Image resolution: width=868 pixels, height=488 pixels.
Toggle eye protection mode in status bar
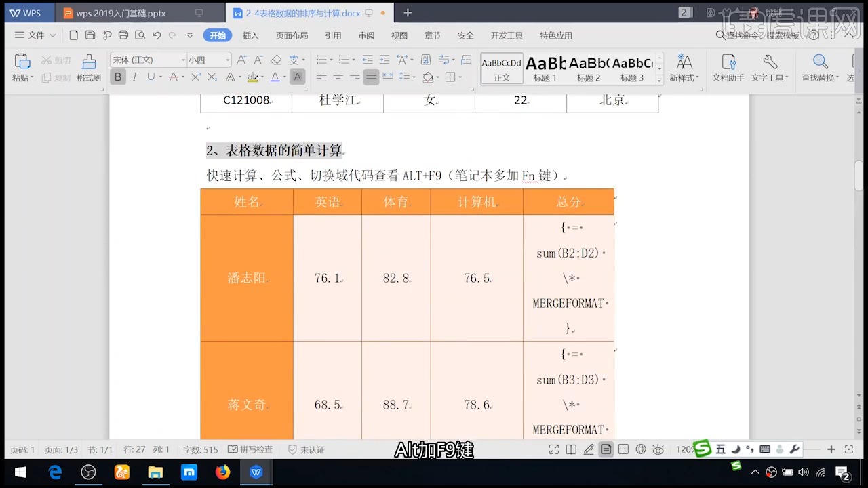pyautogui.click(x=658, y=449)
